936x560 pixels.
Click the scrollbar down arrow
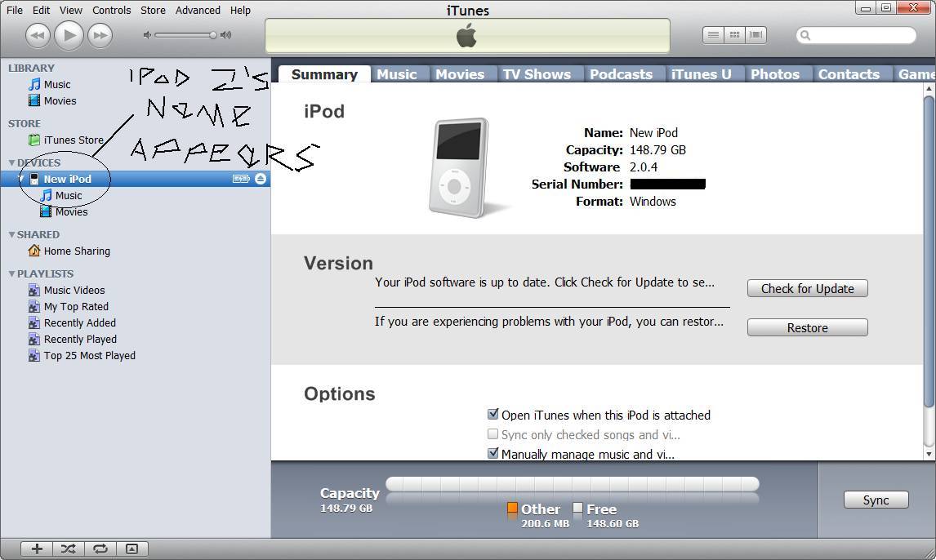928,454
